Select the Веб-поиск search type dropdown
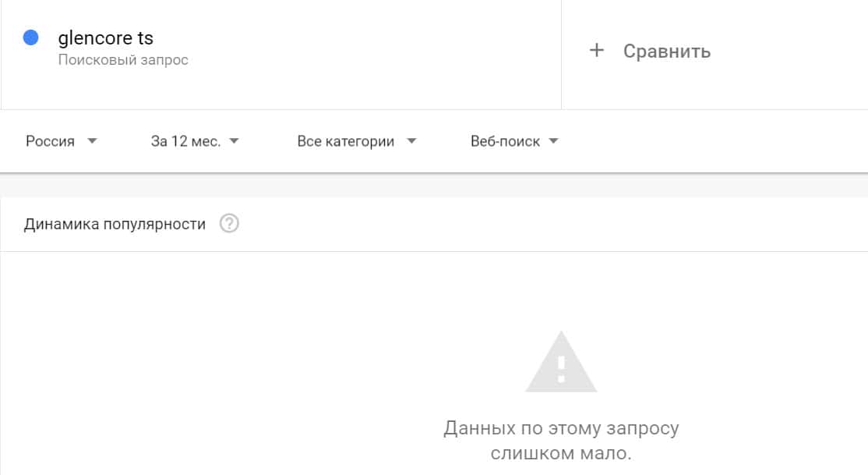This screenshot has height=475, width=868. point(505,141)
